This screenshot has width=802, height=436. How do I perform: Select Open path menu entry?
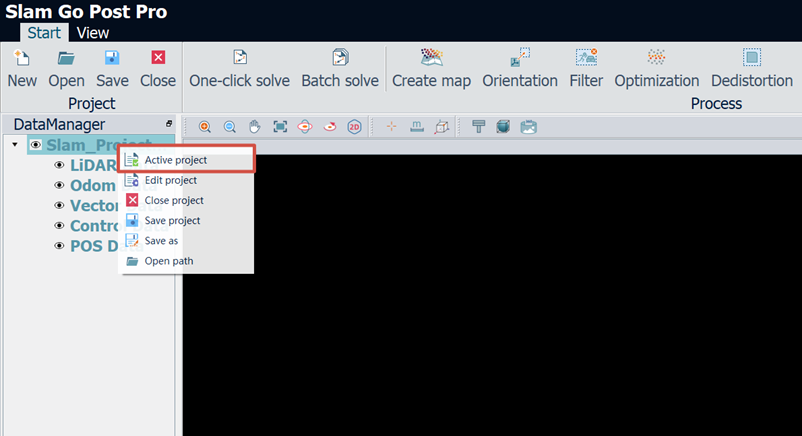click(186, 261)
